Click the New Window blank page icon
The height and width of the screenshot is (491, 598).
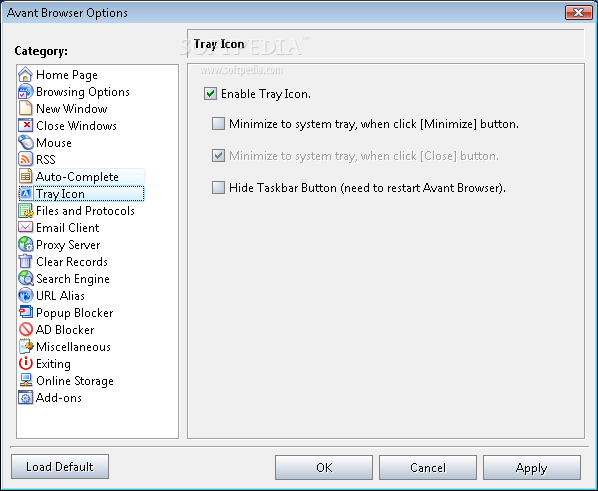[25, 108]
